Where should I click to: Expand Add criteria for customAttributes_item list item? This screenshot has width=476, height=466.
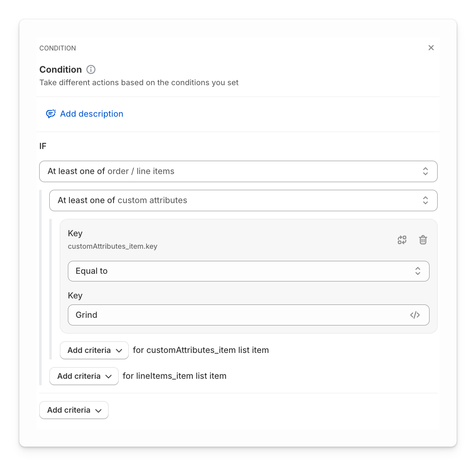(94, 350)
